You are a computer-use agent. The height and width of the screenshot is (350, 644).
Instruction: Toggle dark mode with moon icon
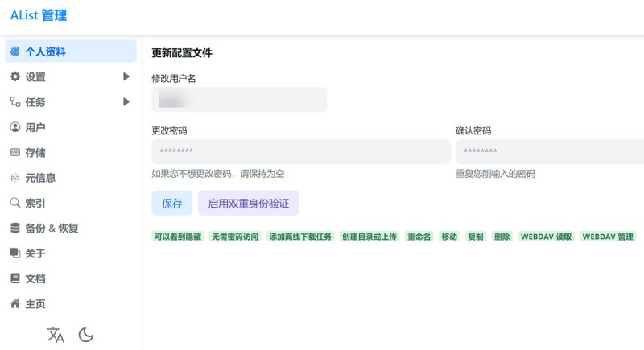pos(86,335)
